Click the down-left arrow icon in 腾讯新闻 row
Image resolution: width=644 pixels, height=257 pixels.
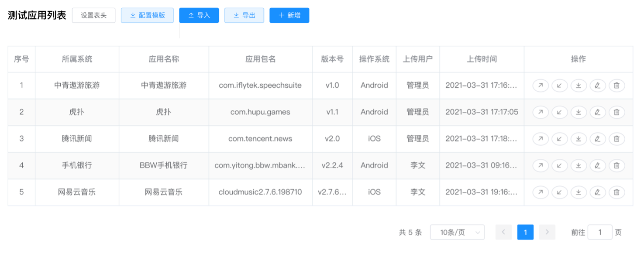click(x=559, y=139)
